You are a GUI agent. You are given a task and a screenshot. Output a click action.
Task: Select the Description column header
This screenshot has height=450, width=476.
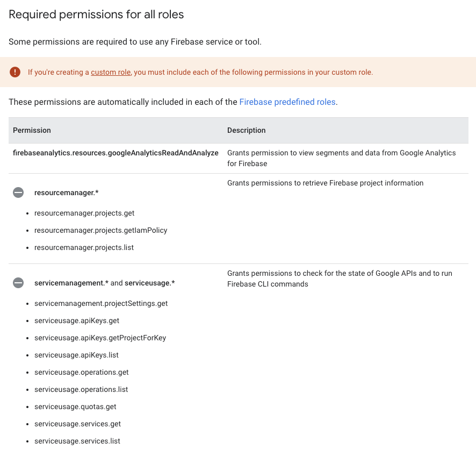[246, 130]
